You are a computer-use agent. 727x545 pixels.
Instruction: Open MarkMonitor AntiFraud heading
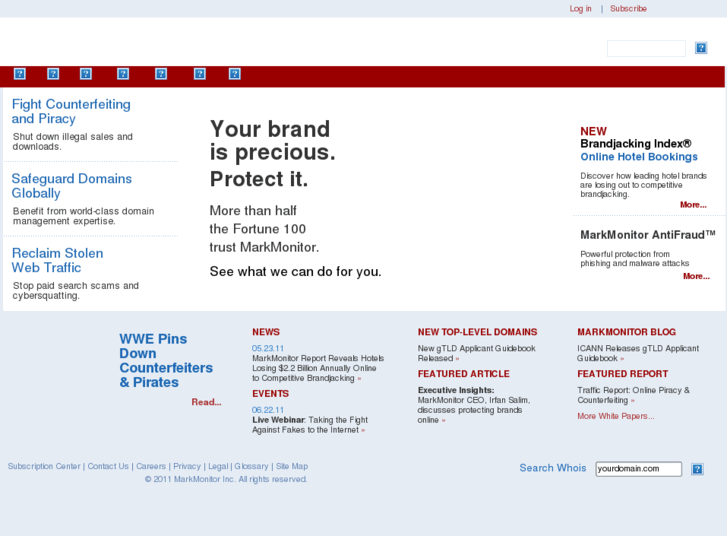648,235
